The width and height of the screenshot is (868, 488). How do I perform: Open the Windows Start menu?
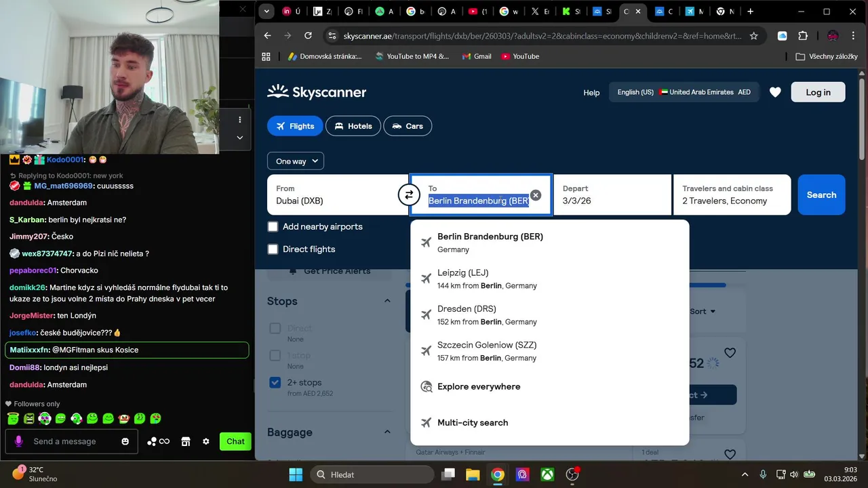296,474
